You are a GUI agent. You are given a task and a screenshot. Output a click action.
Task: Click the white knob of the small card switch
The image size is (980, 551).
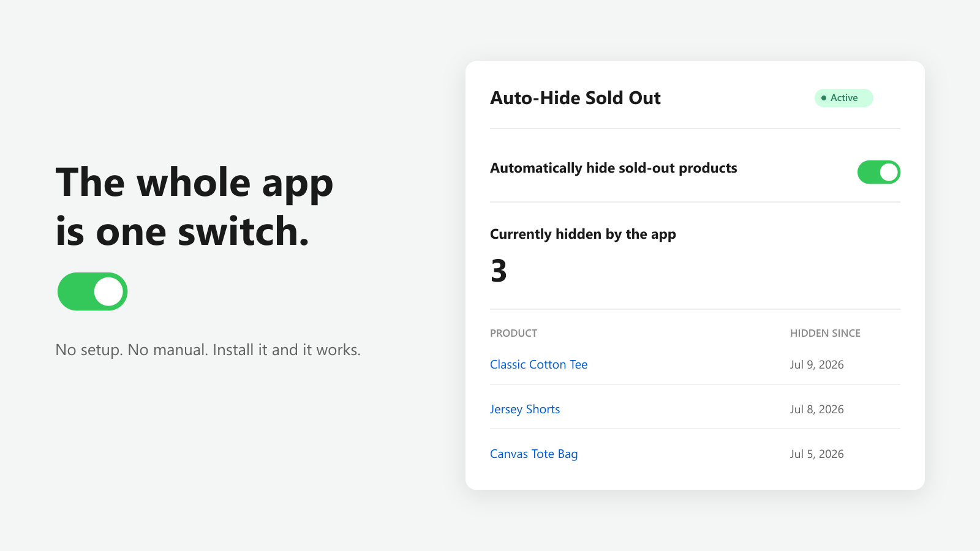coord(889,172)
